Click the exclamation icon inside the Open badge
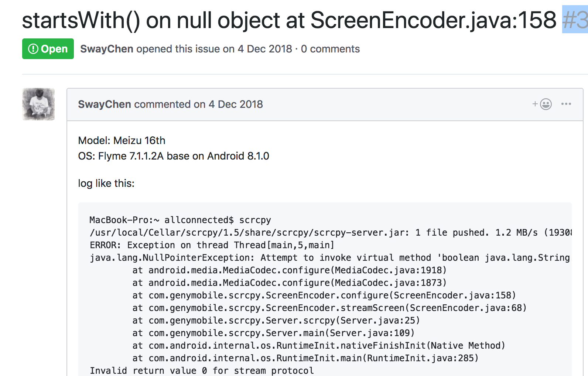The width and height of the screenshot is (588, 376). (x=33, y=48)
